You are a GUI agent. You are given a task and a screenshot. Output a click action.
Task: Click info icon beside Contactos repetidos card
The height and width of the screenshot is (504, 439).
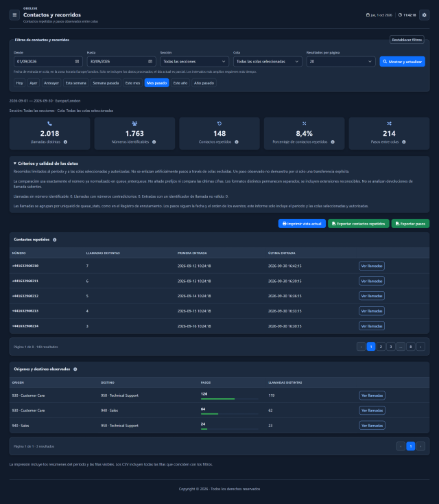point(237,142)
